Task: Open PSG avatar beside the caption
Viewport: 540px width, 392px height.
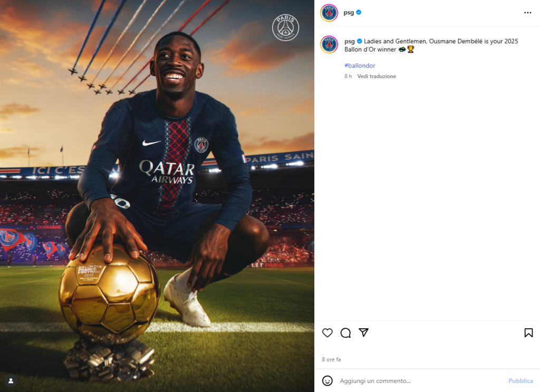Action: [329, 44]
